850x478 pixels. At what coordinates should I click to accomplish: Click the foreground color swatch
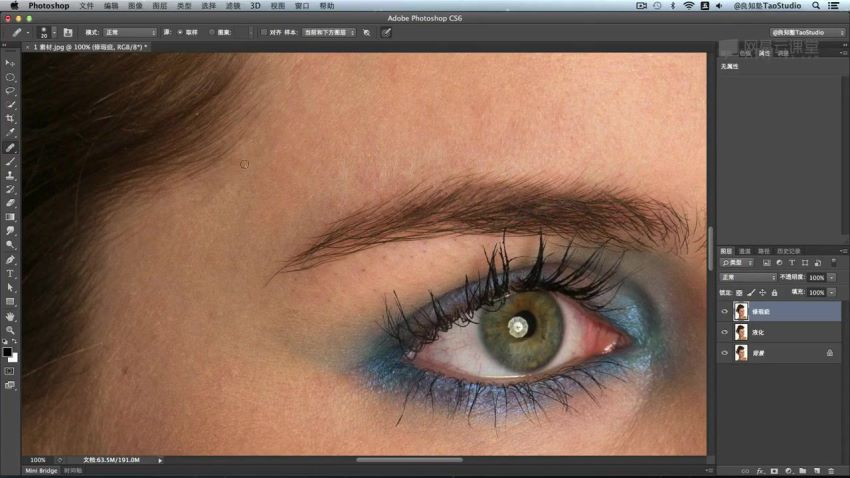tap(7, 352)
